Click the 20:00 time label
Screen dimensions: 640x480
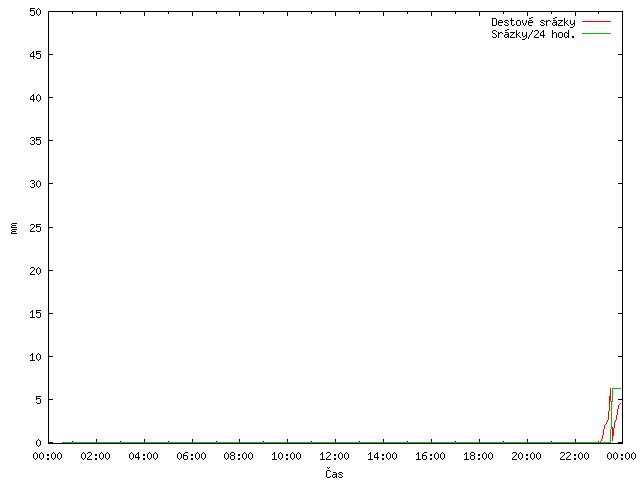(x=527, y=456)
